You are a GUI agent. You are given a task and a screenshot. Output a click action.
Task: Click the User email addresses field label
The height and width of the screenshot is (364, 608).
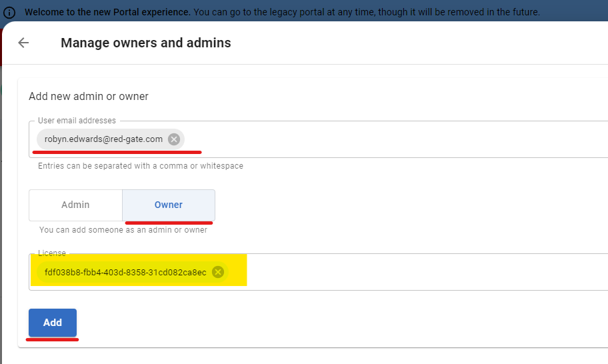[x=77, y=121]
